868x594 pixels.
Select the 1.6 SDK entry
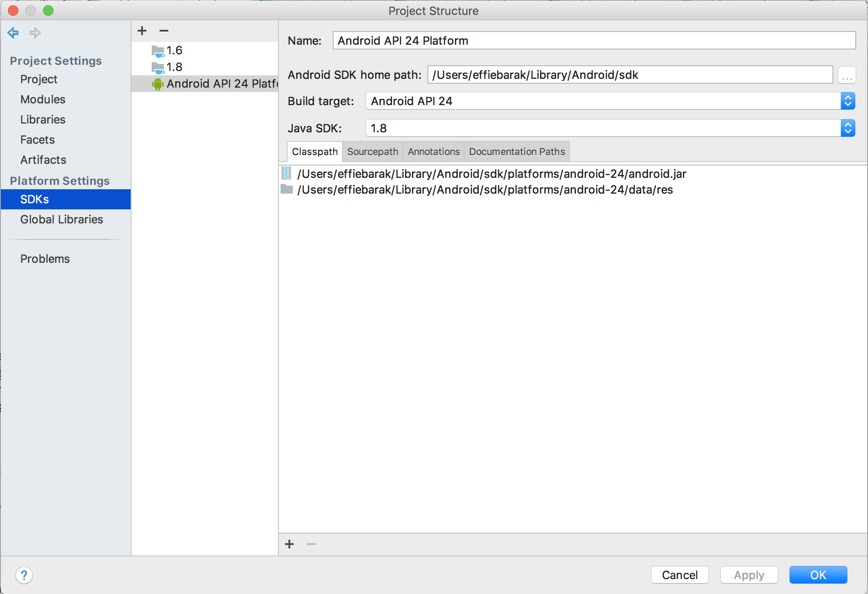point(205,51)
